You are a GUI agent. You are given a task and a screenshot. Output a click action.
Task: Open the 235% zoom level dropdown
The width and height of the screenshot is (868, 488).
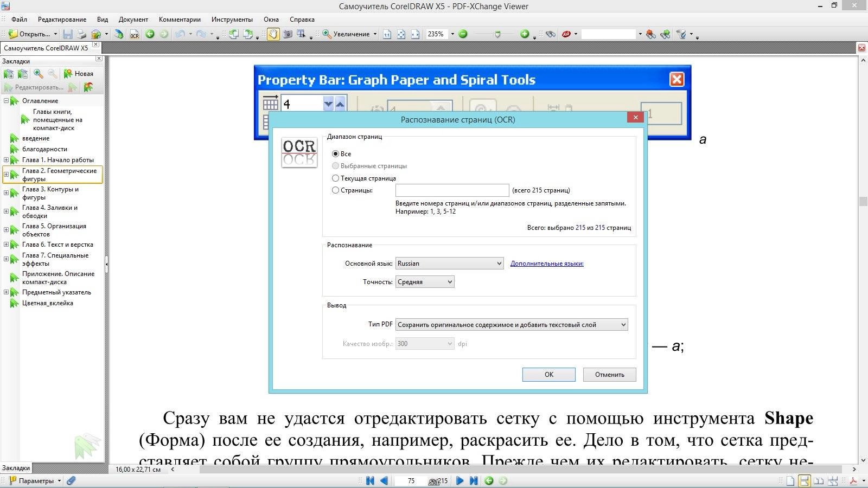(452, 34)
